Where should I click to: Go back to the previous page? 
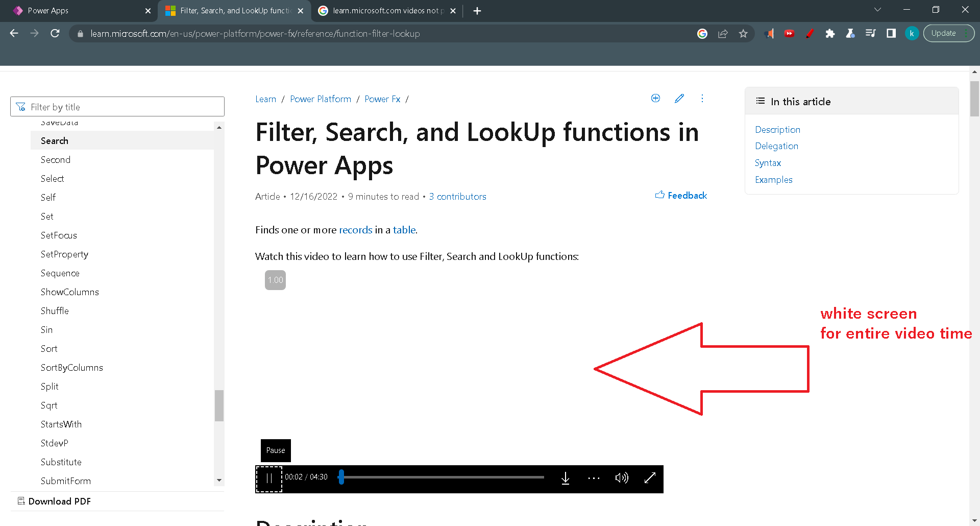coord(14,33)
